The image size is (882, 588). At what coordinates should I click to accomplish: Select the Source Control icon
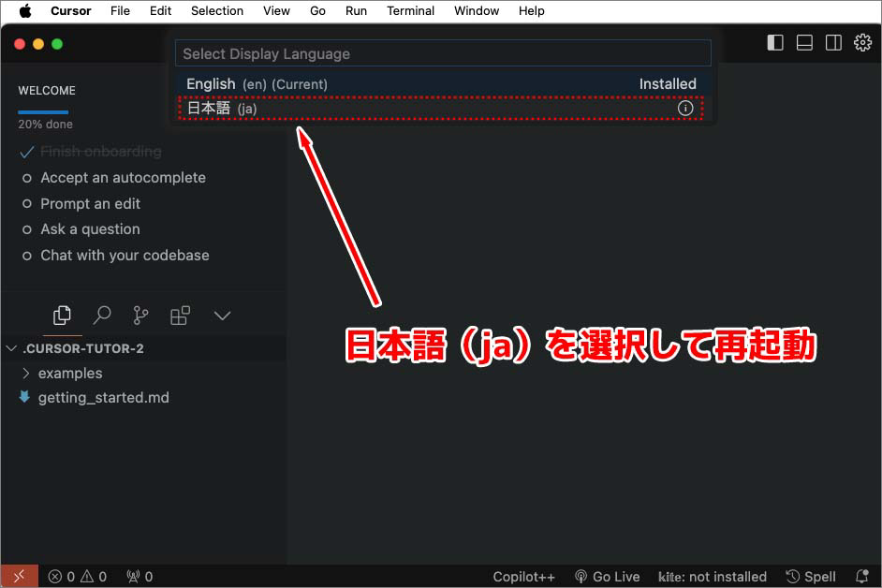click(140, 316)
